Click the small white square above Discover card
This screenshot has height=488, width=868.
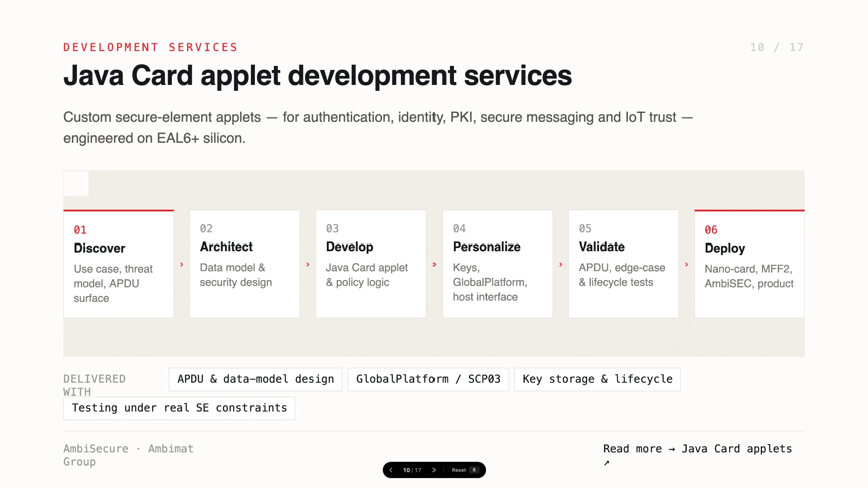tap(76, 183)
